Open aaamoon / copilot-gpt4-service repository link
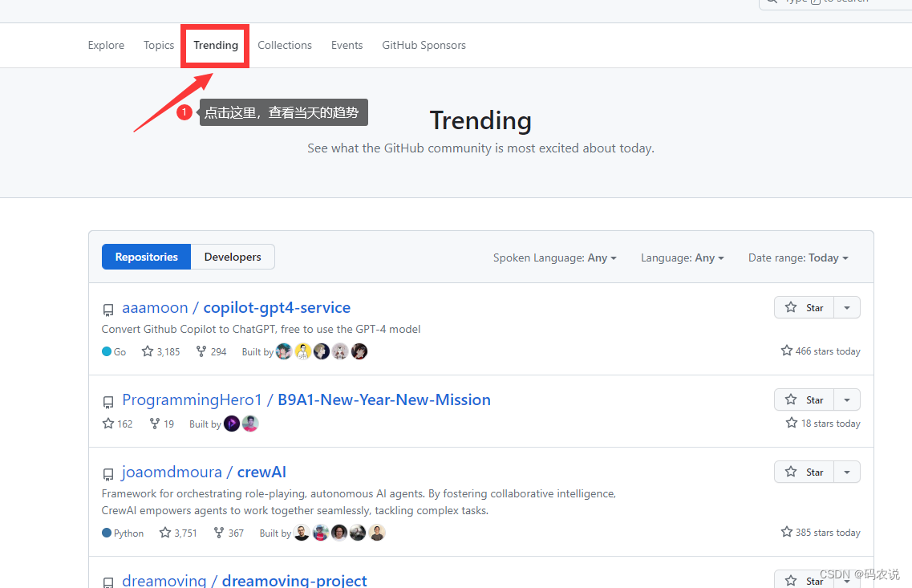912x588 pixels. pyautogui.click(x=236, y=308)
